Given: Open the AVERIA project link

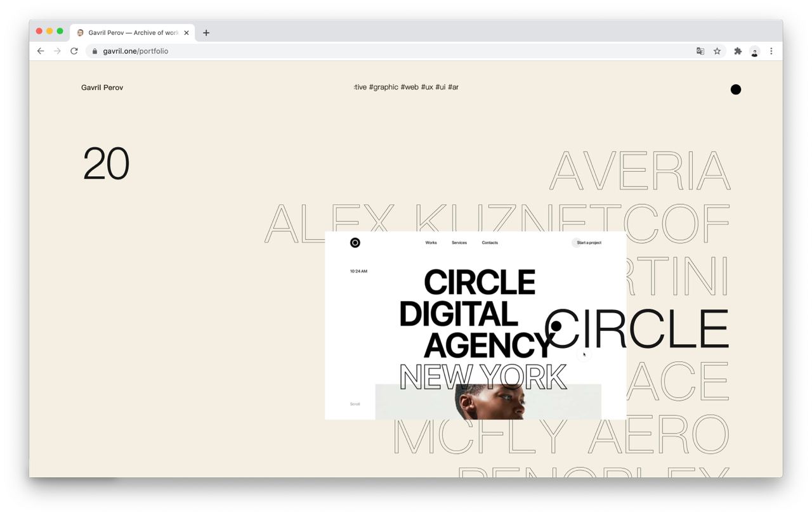Looking at the screenshot, I should pyautogui.click(x=640, y=171).
